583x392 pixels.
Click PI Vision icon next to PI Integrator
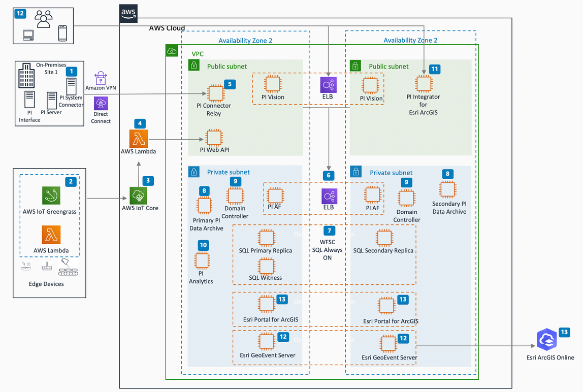pos(370,85)
